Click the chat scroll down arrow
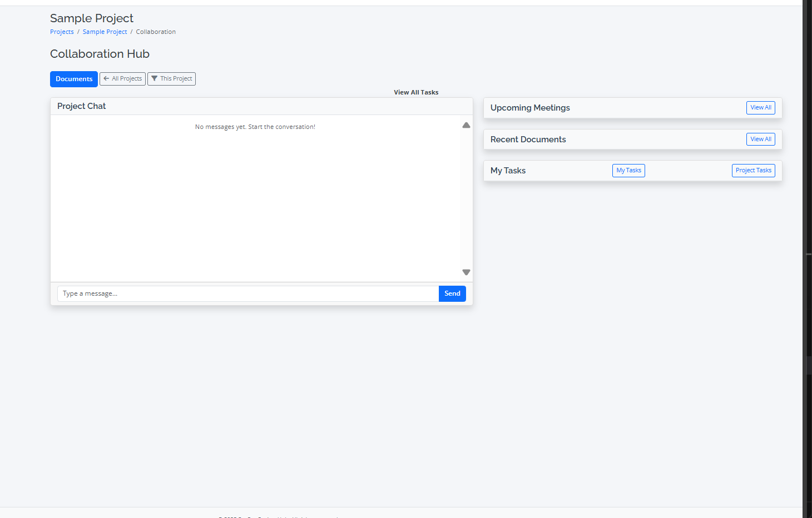The height and width of the screenshot is (518, 812). click(466, 272)
